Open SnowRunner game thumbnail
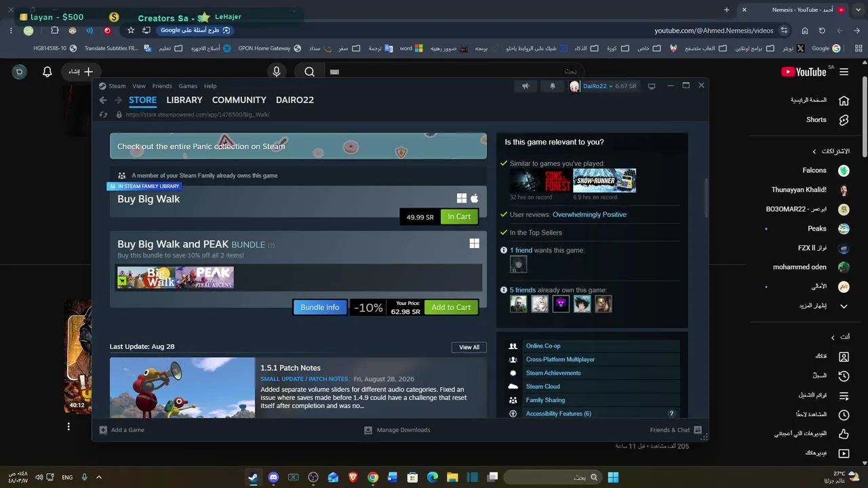868x488 pixels. tap(605, 181)
